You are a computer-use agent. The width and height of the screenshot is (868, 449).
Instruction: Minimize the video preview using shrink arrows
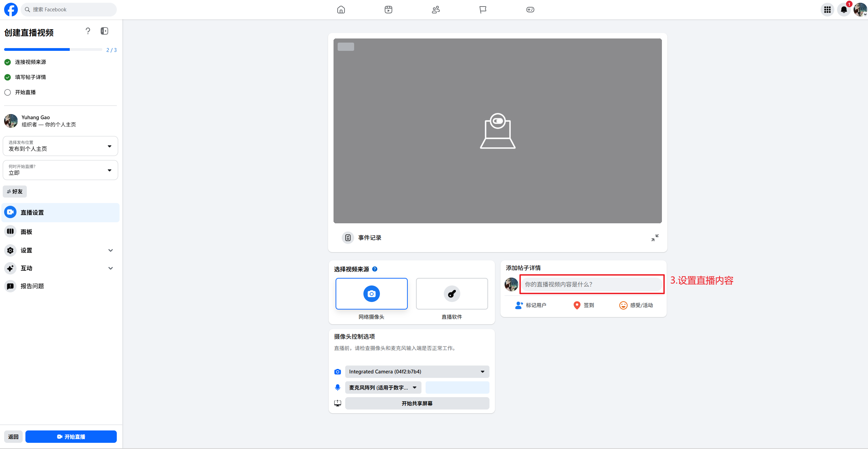point(655,238)
